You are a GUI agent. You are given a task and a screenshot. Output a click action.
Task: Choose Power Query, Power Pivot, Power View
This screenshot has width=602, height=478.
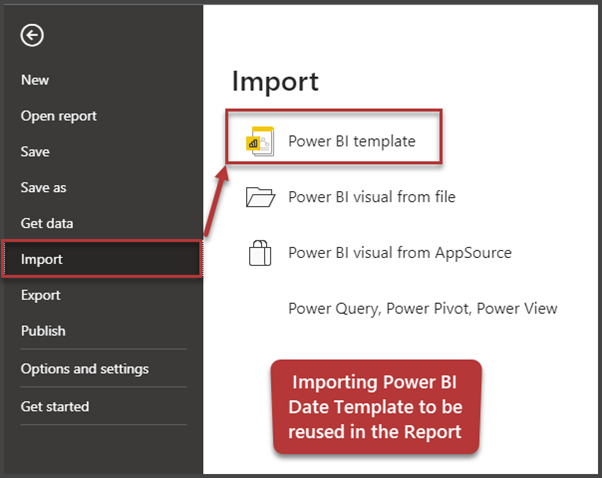[423, 309]
